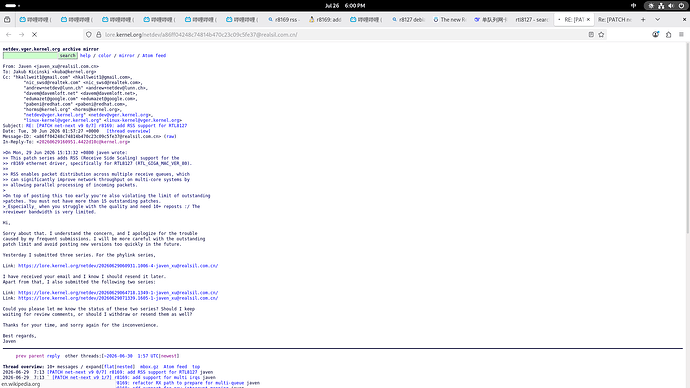Open the 20260629064718.1349-1 series link
Screen dimensions: 690x388
click(x=118, y=293)
